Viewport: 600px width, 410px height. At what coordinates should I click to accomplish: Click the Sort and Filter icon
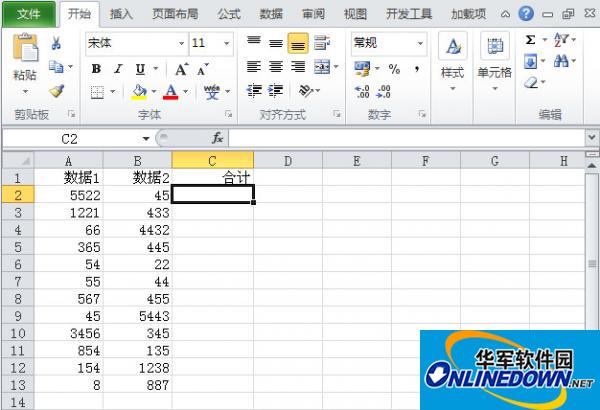561,39
